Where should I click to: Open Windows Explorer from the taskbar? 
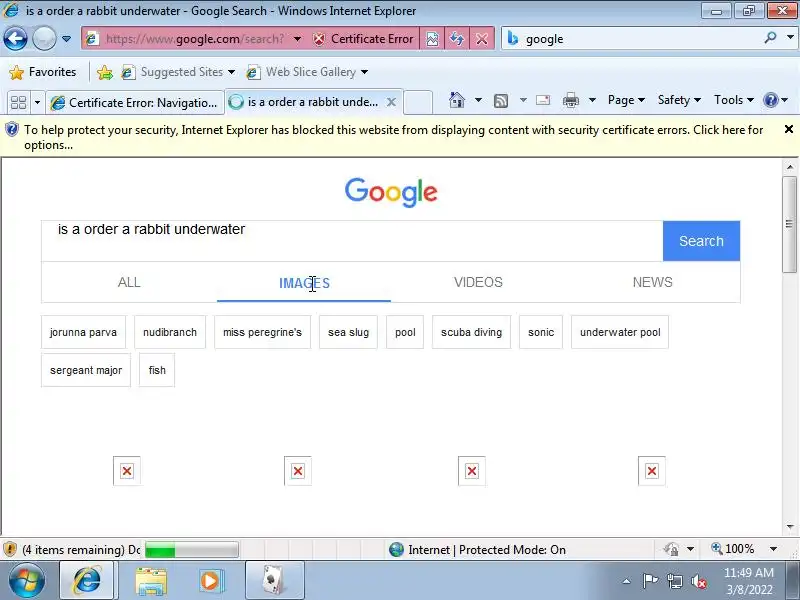[x=151, y=581]
